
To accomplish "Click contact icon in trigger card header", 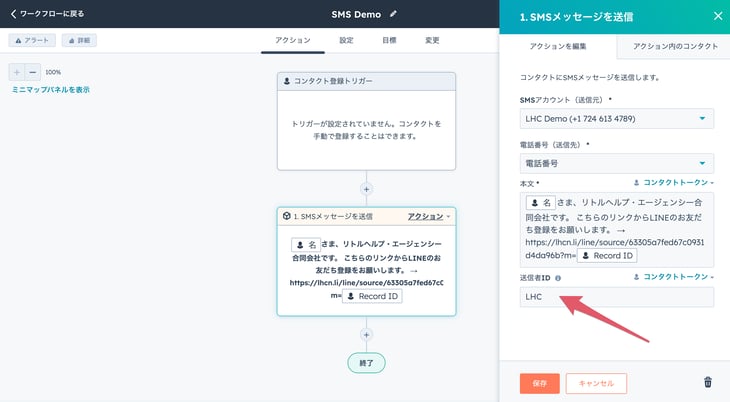I will point(287,81).
